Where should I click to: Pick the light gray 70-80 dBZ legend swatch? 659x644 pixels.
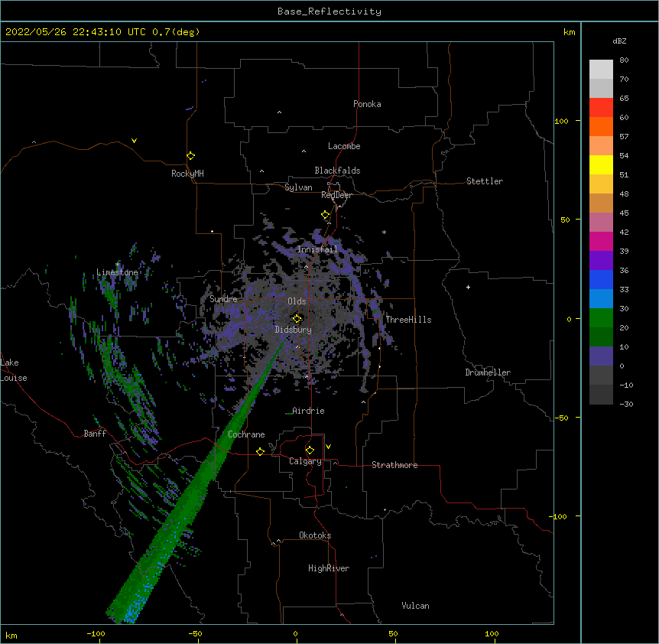click(601, 70)
